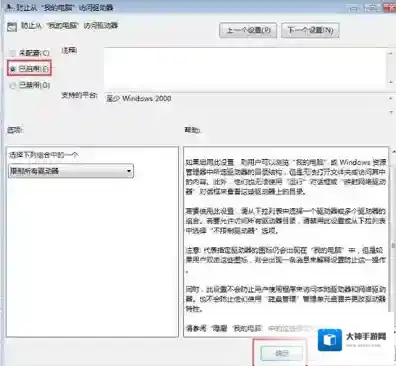Click the help text panel scrollbar thumb
The image size is (396, 366).
click(x=393, y=245)
